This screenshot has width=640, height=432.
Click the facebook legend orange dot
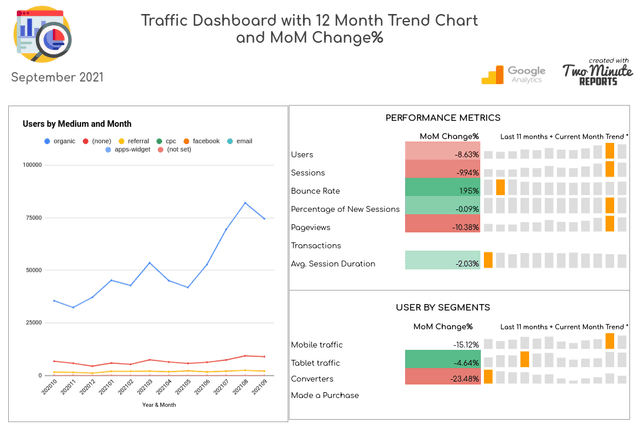click(x=186, y=141)
